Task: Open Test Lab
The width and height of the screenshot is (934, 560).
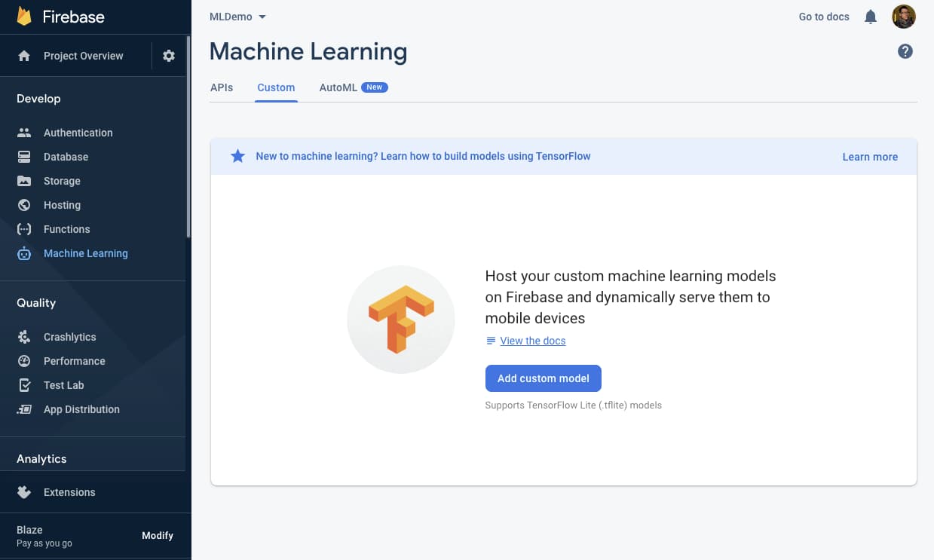Action: click(x=64, y=385)
